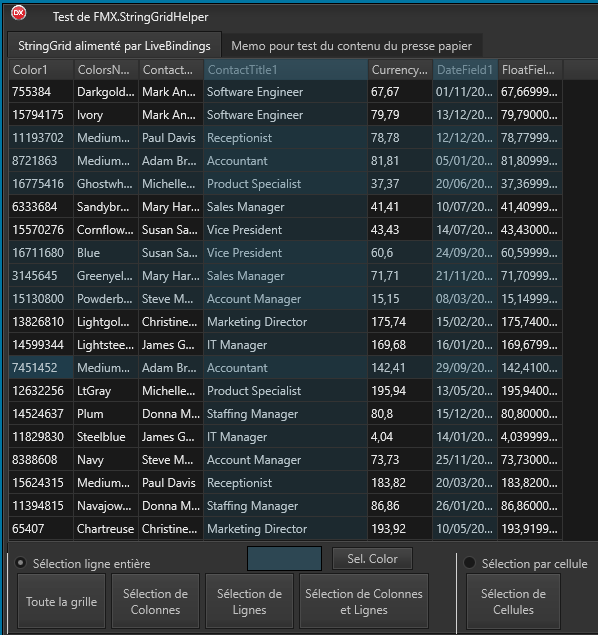Image resolution: width=598 pixels, height=635 pixels.
Task: Click the Currency column header
Action: (400, 70)
